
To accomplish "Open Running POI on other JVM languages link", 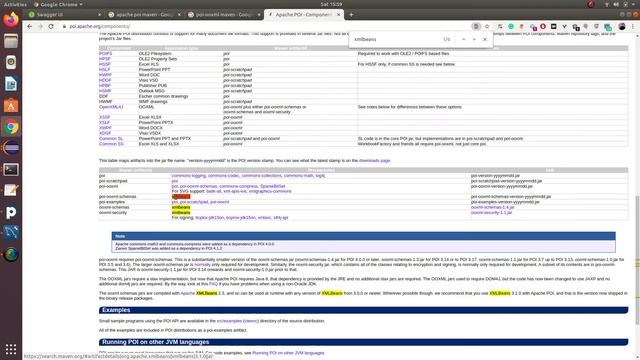I will [288, 353].
